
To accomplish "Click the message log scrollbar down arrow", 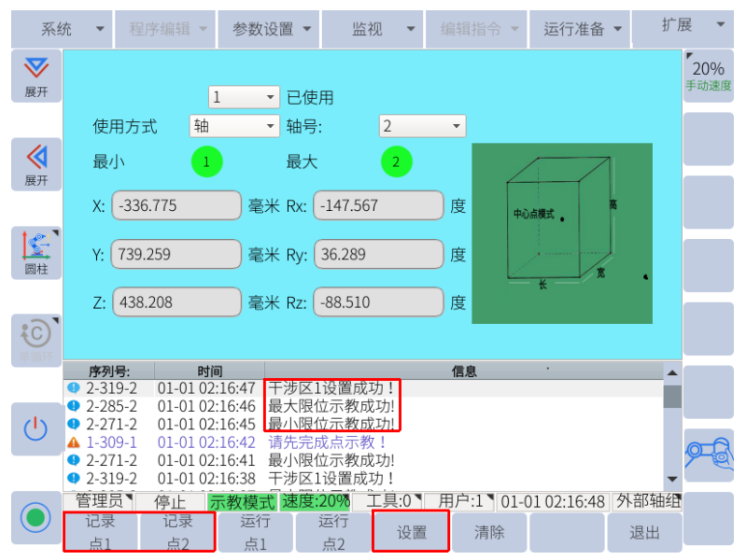I will pos(671,478).
